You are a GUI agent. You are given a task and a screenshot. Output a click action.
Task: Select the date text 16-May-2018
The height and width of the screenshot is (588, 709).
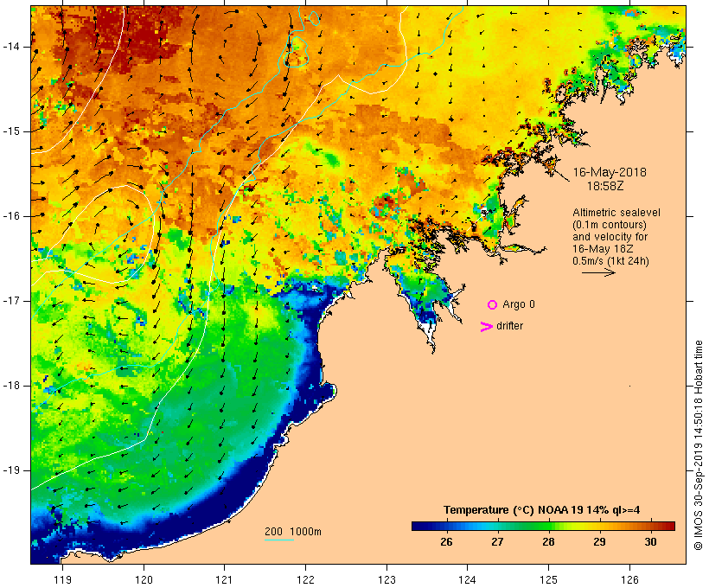(x=610, y=172)
